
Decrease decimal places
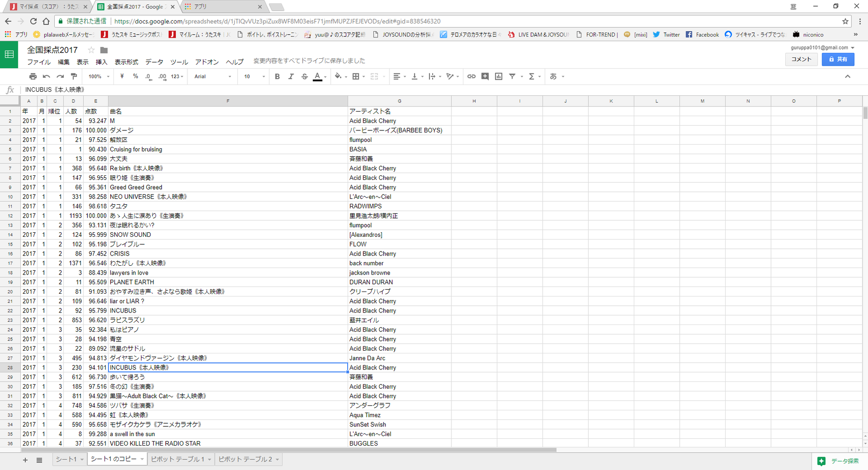tap(148, 77)
